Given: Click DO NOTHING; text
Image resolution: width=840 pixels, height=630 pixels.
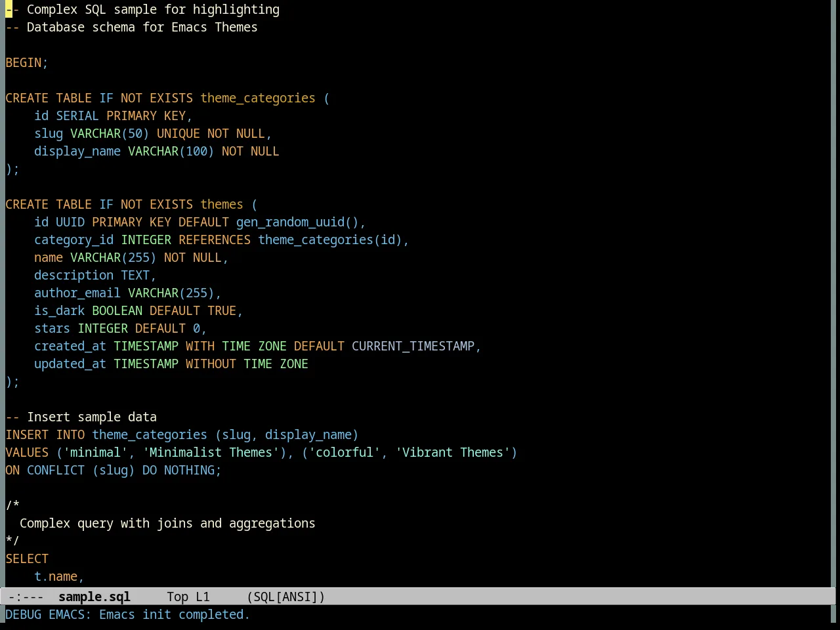Looking at the screenshot, I should [182, 470].
